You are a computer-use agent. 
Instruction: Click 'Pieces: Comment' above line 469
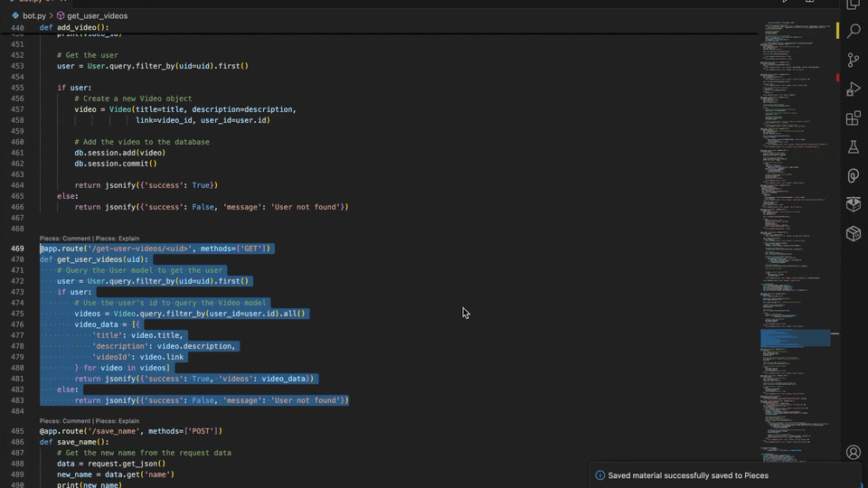65,239
